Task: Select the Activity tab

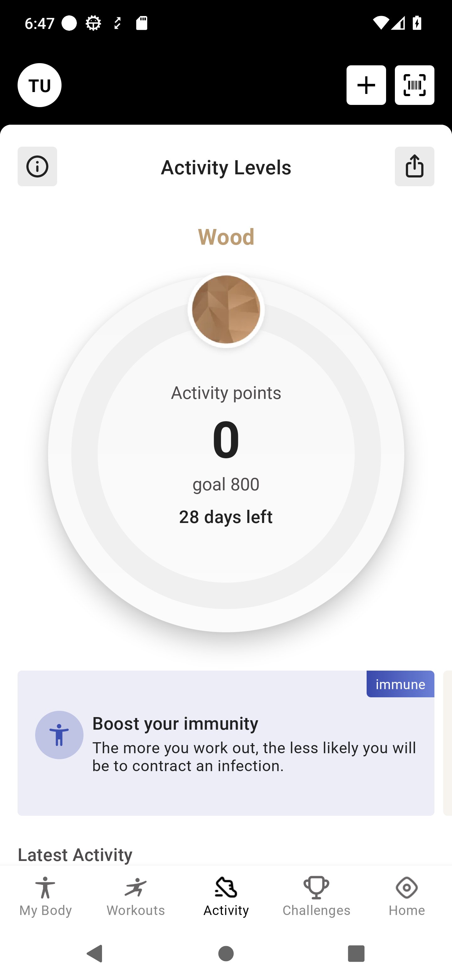Action: [226, 897]
